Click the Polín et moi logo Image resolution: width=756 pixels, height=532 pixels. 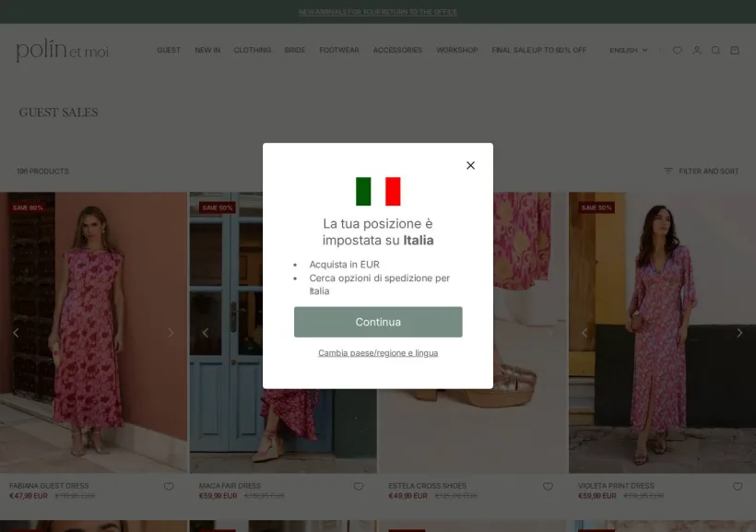63,50
